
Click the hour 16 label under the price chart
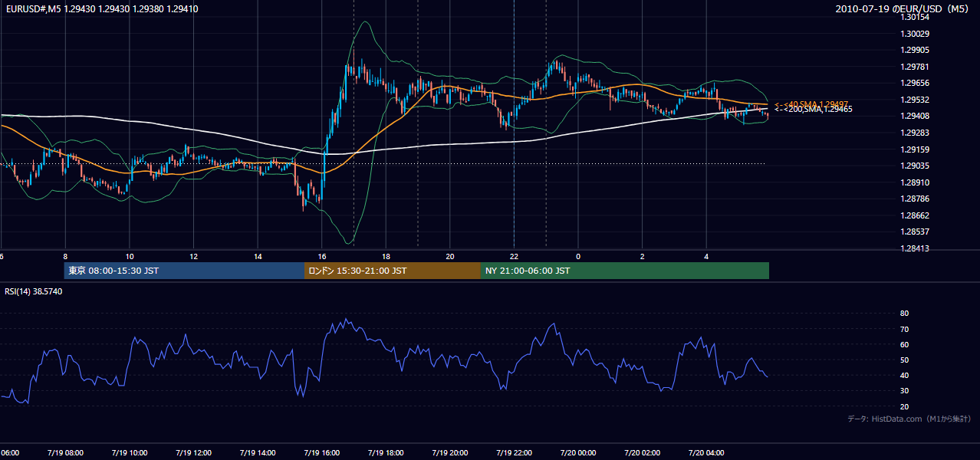click(322, 257)
